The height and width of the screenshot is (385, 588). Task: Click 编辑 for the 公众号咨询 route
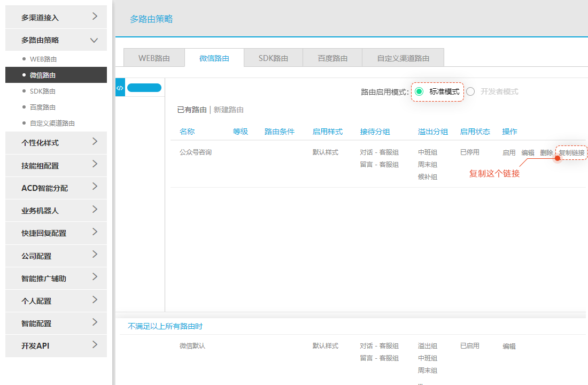(x=528, y=152)
